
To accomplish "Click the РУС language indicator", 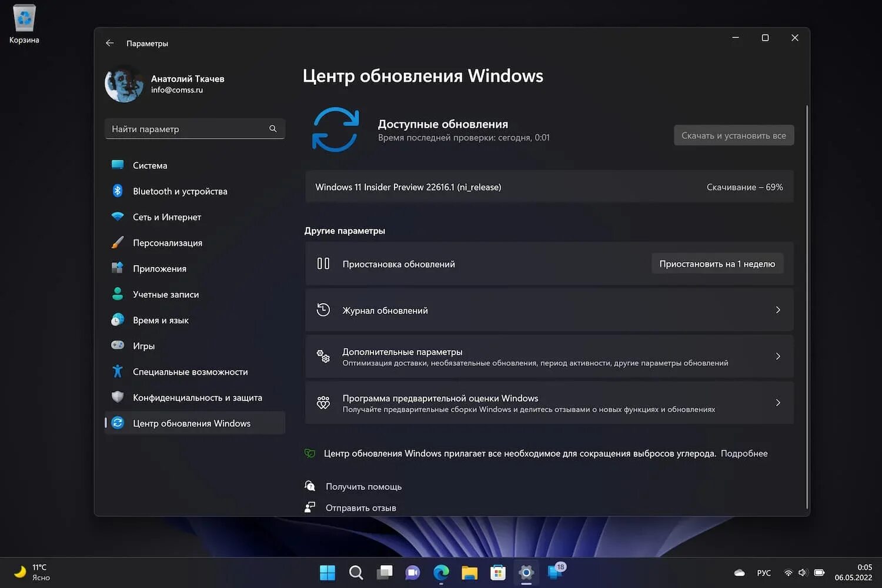I will click(764, 573).
